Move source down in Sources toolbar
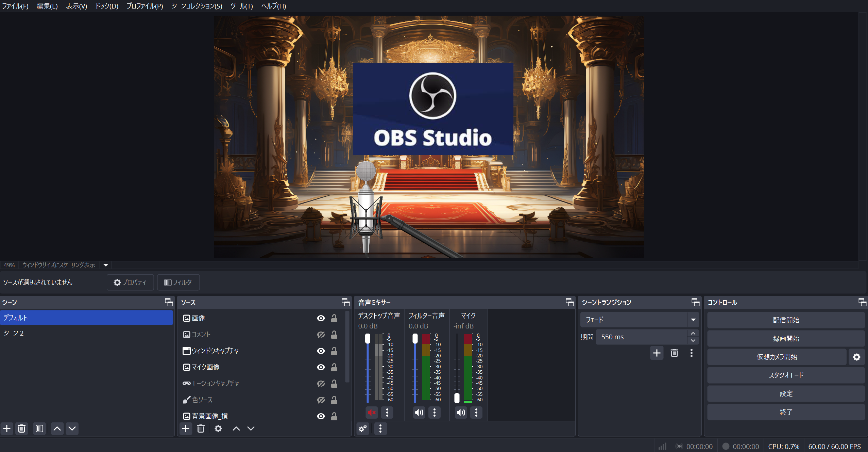The height and width of the screenshot is (452, 868). pos(251,429)
